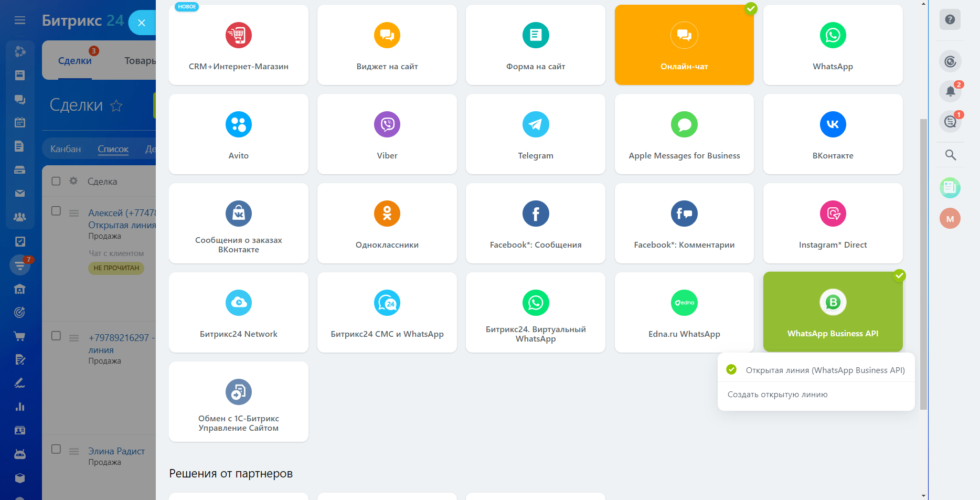Open the +79789216297 deal link
This screenshot has height=500, width=980.
pyautogui.click(x=122, y=344)
